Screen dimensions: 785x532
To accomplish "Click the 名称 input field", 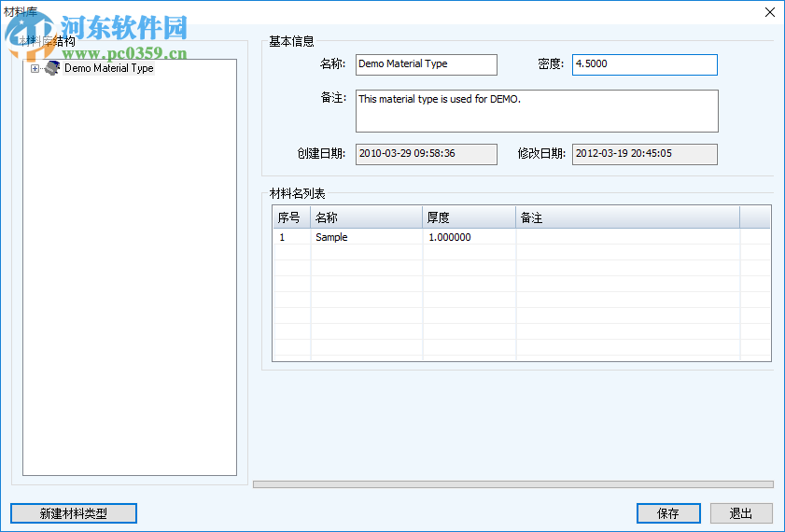I will (x=426, y=64).
